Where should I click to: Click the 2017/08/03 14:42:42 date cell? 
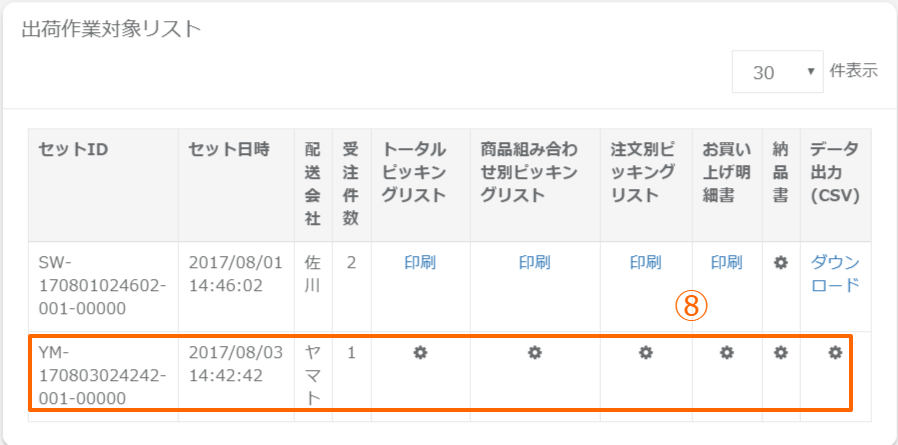(x=235, y=364)
